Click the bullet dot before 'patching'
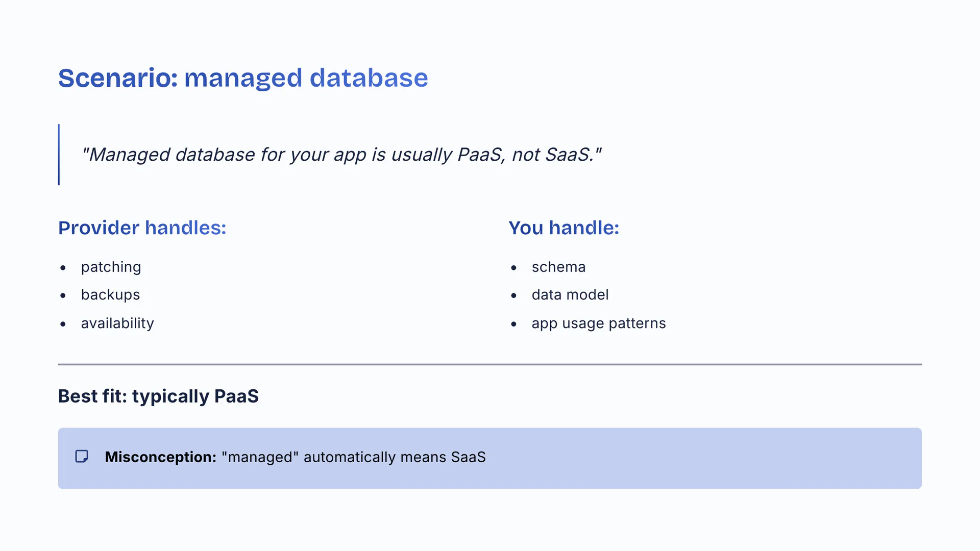The image size is (980, 551). (x=63, y=268)
